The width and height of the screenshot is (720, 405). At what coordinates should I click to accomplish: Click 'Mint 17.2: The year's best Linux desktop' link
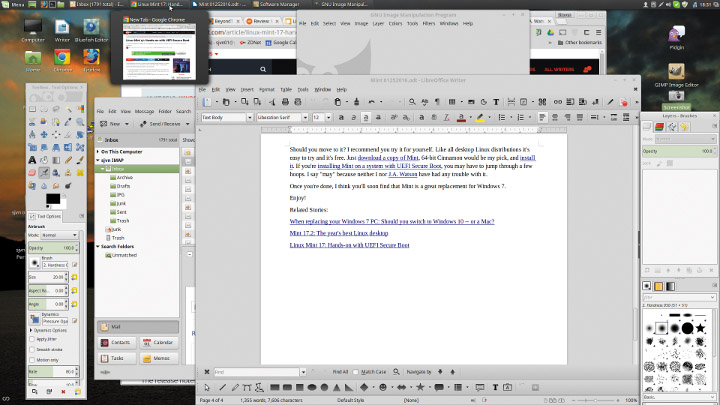(339, 233)
